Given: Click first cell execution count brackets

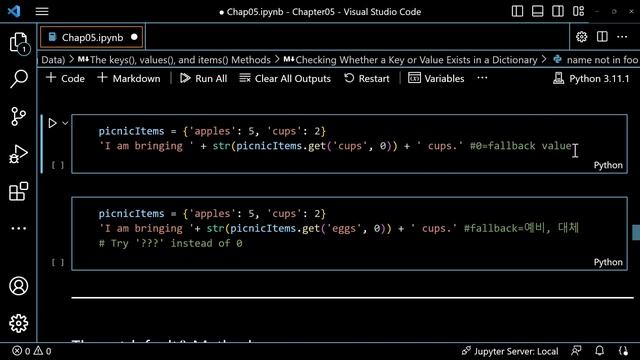Looking at the screenshot, I should tap(58, 165).
